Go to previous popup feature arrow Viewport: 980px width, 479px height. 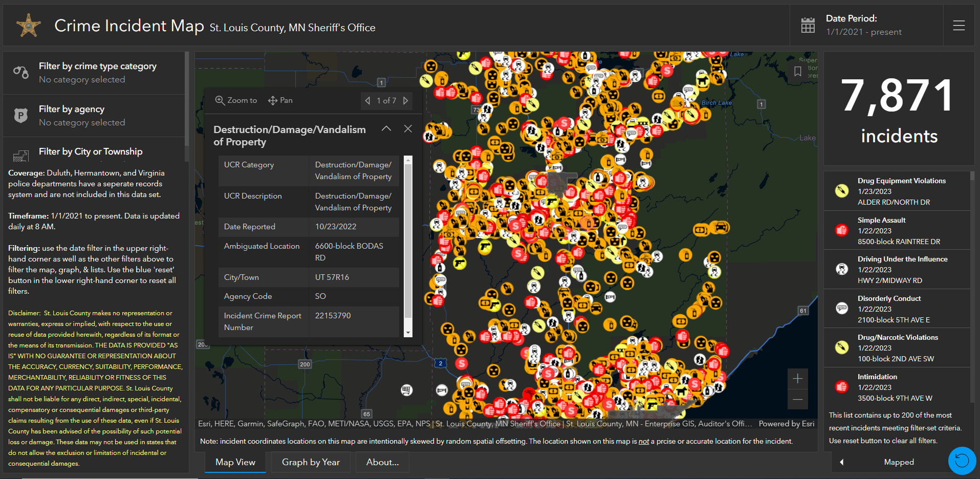tap(367, 101)
